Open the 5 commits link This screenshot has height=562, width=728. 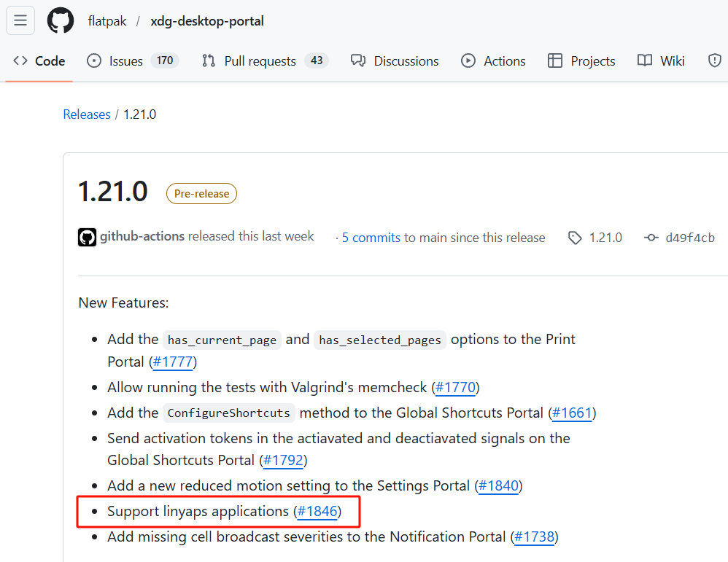[x=371, y=238]
